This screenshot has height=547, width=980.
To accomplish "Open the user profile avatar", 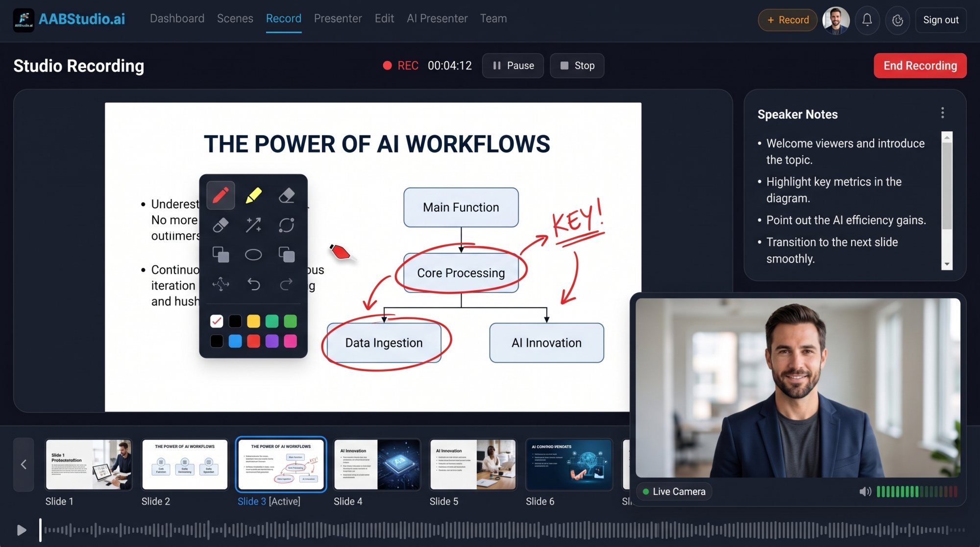I will [836, 20].
